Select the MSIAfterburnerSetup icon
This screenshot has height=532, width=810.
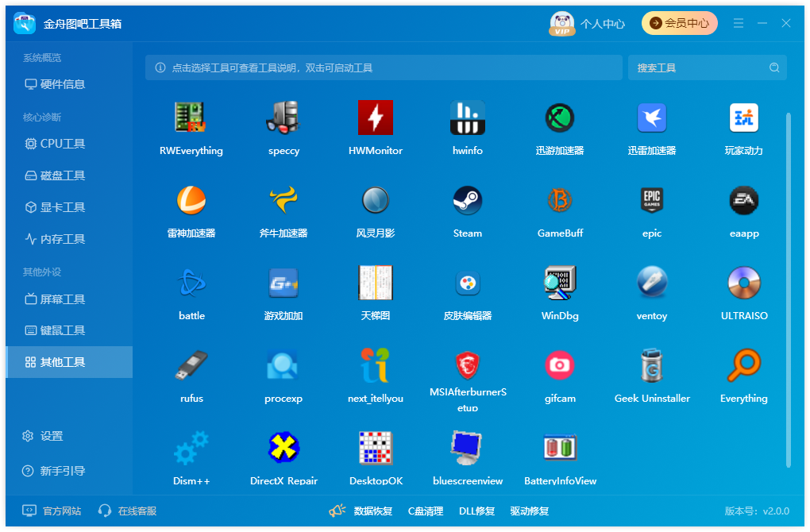(x=468, y=365)
